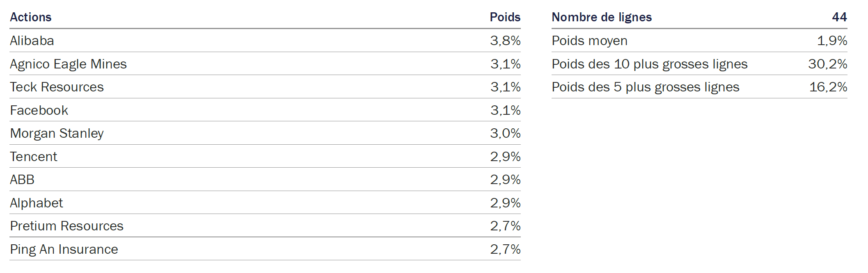Click the value 44 for line count

[840, 17]
